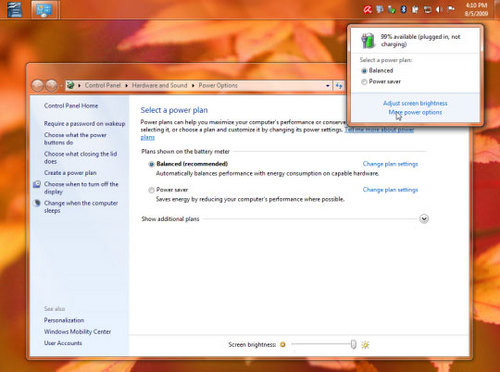Click the network tray icon
This screenshot has width=500, height=372.
(427, 10)
